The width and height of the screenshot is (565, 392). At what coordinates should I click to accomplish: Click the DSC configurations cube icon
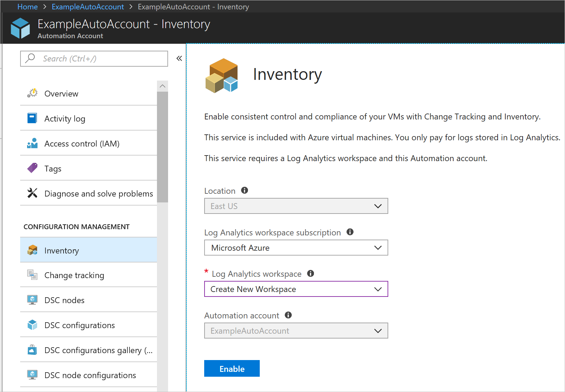tap(32, 325)
